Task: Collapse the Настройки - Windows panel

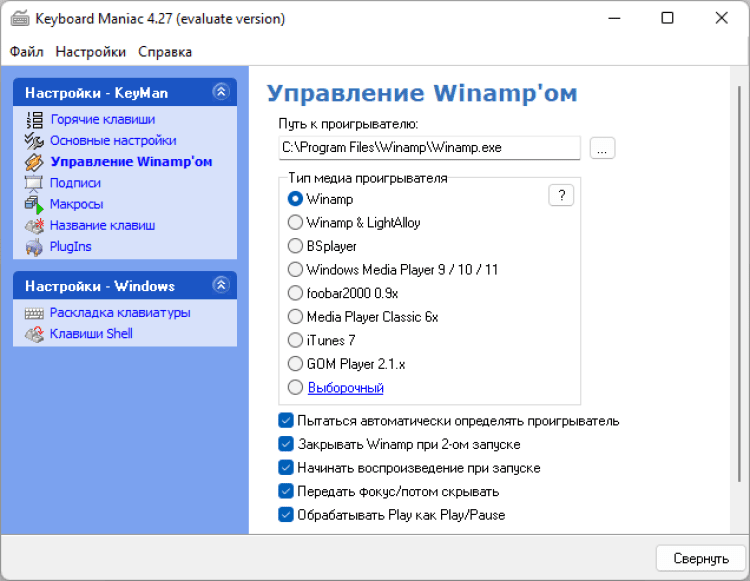Action: click(x=221, y=285)
